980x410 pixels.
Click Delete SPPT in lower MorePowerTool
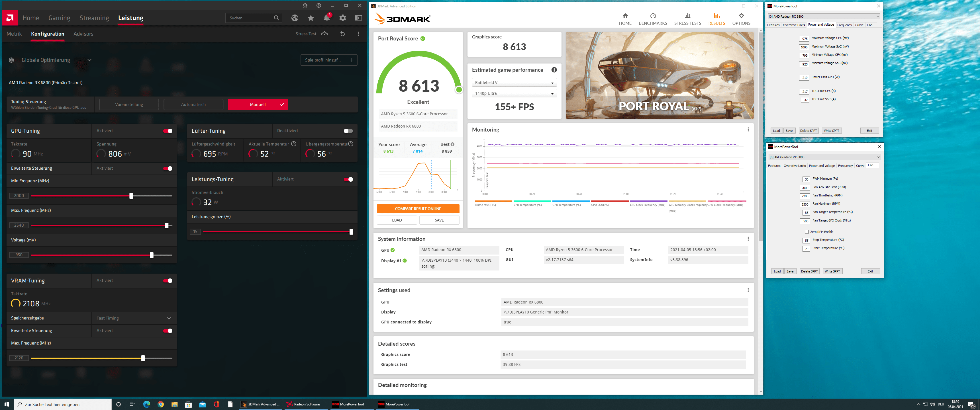pyautogui.click(x=809, y=271)
